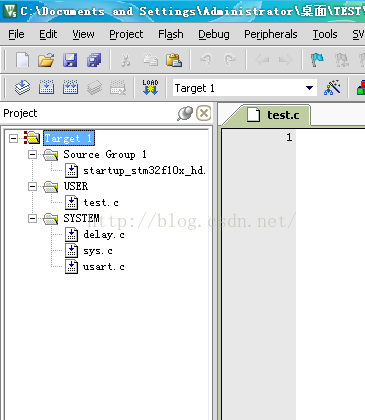Copy selection with copy icon
This screenshot has width=365, height=420.
[x=150, y=60]
